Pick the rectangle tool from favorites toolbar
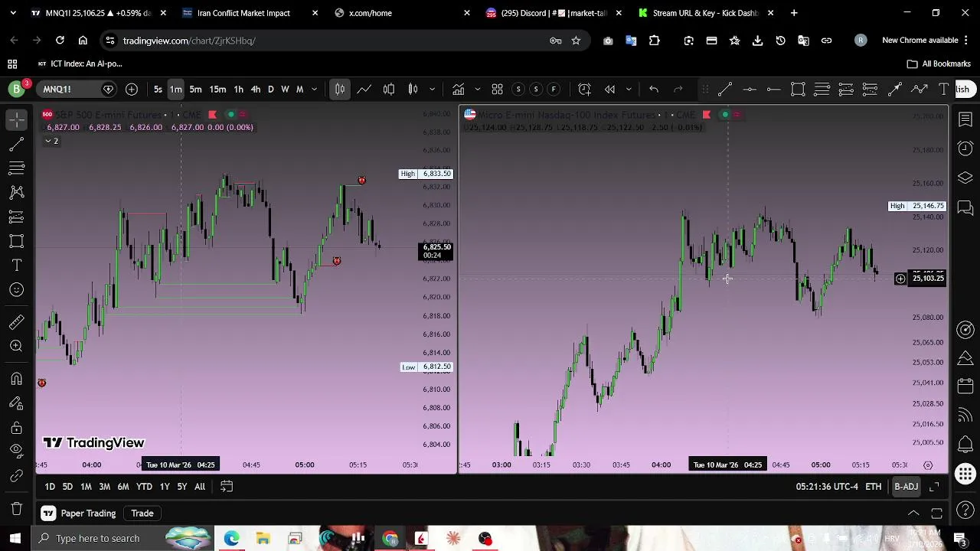 [798, 90]
